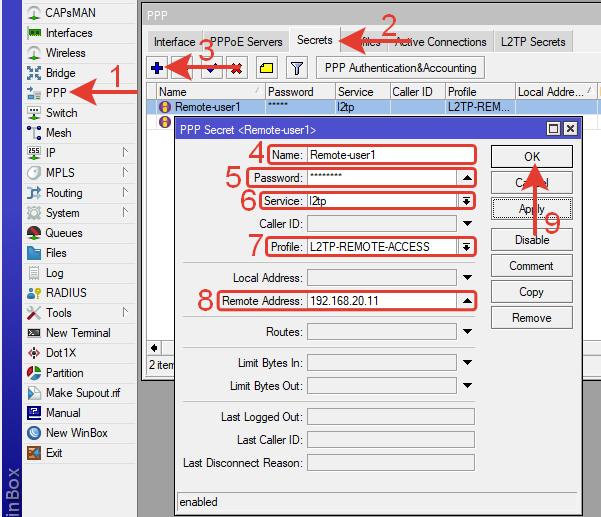The height and width of the screenshot is (517, 601).
Task: Collapse the Remote Address field arrow
Action: [x=466, y=300]
